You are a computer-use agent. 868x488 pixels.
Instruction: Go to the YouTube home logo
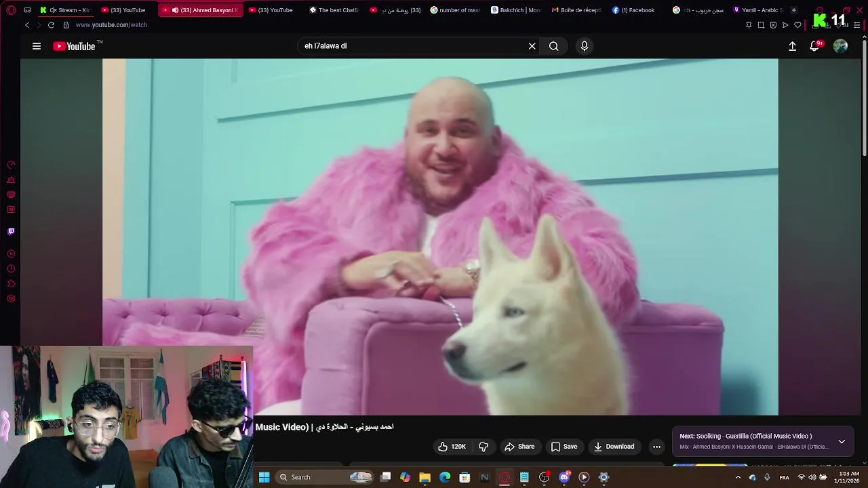click(x=74, y=46)
